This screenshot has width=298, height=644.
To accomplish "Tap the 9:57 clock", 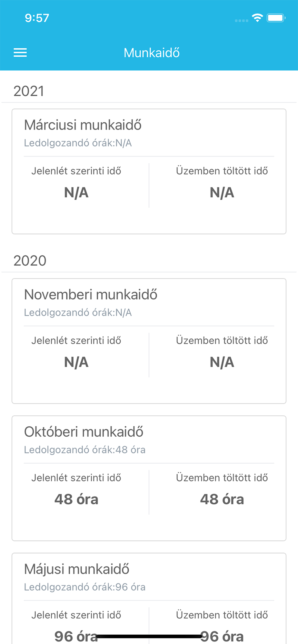I will tap(37, 18).
